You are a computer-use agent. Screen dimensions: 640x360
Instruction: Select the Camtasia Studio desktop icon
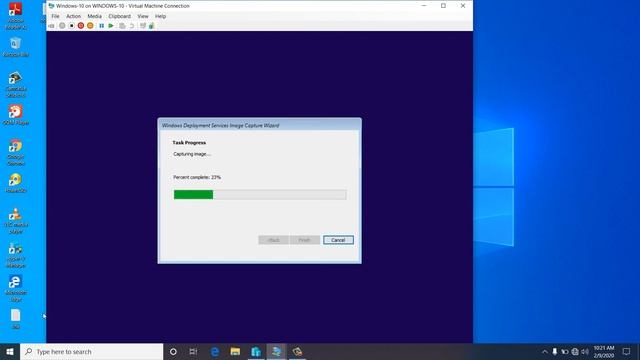16,84
